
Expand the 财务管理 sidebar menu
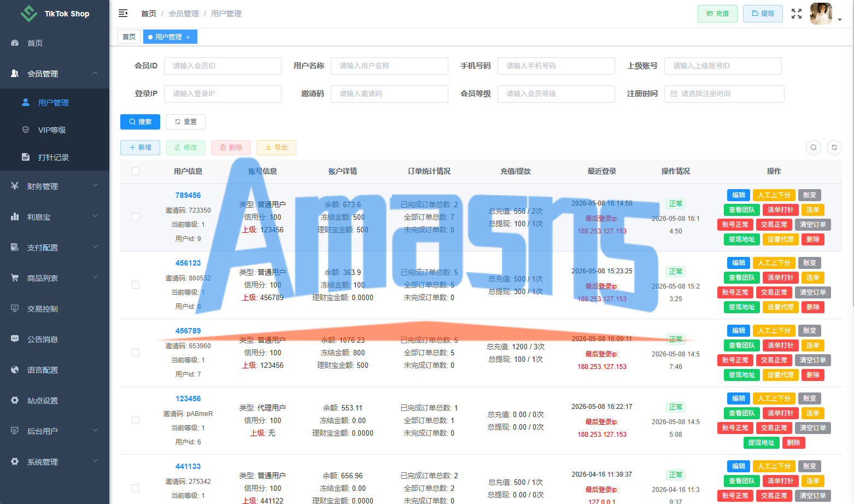[x=55, y=186]
